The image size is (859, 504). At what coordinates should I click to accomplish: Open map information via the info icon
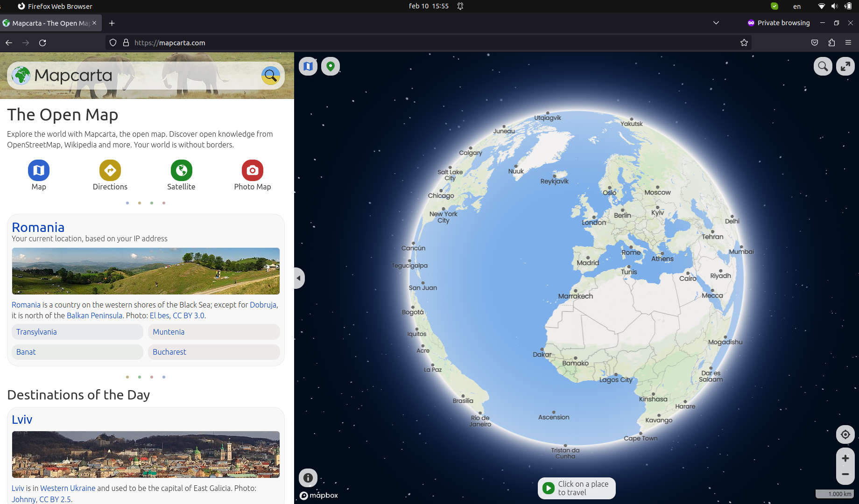click(x=308, y=478)
